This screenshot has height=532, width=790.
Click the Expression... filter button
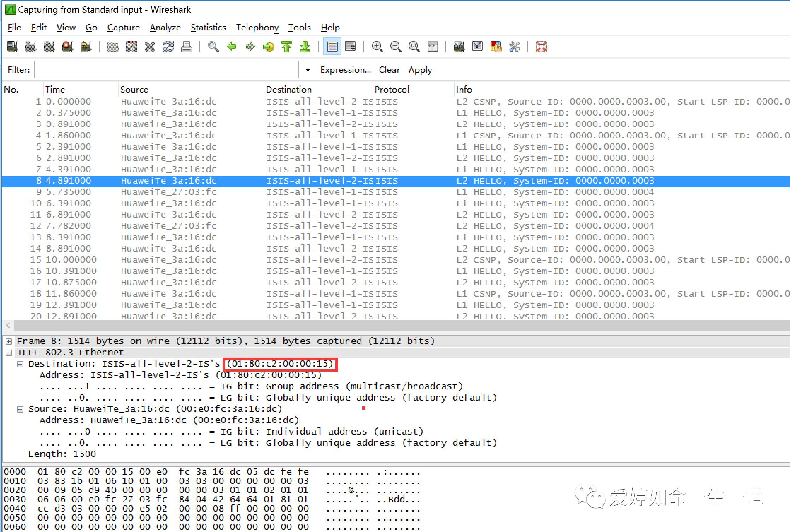coord(345,70)
